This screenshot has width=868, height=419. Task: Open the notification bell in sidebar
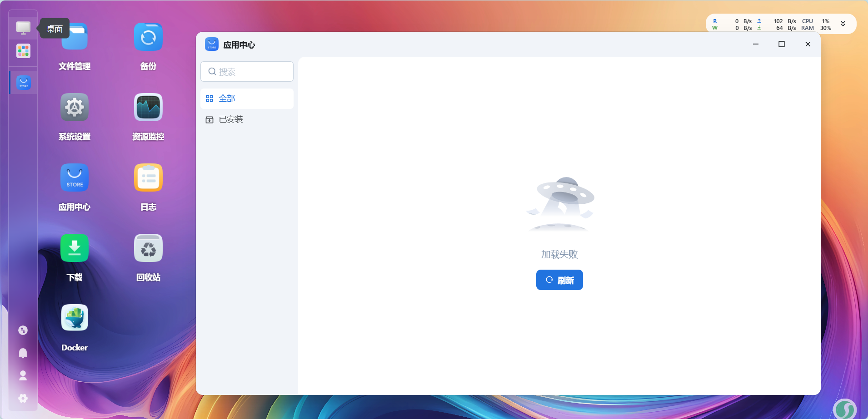point(23,353)
